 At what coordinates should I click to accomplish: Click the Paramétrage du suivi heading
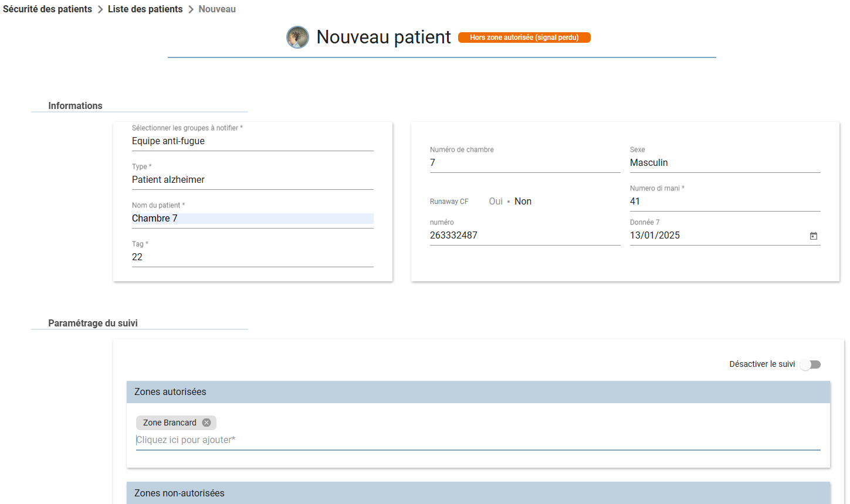pos(93,323)
